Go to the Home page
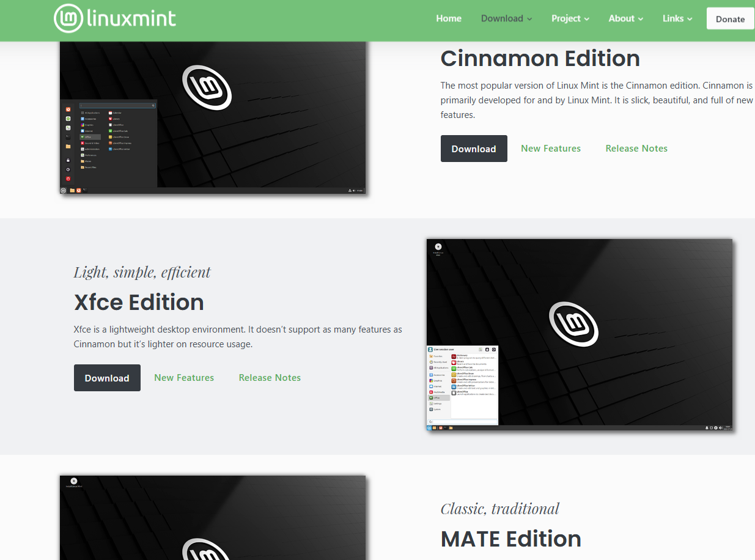 point(449,18)
